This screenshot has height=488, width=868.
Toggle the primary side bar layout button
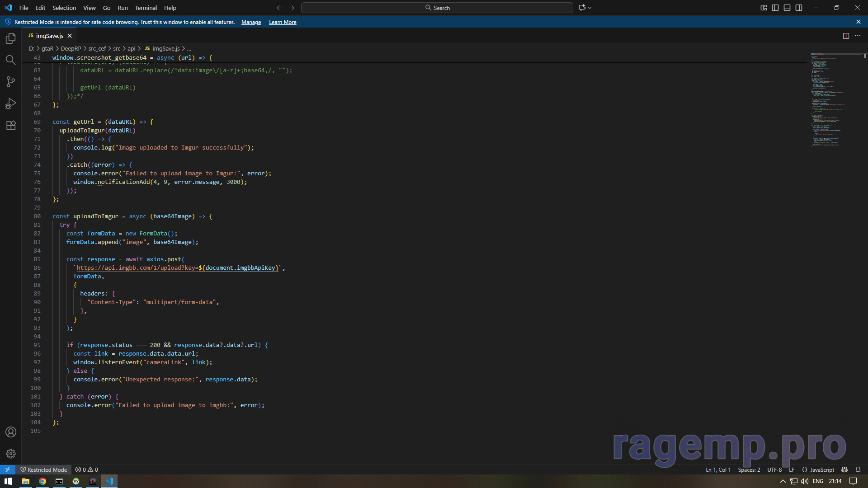775,8
